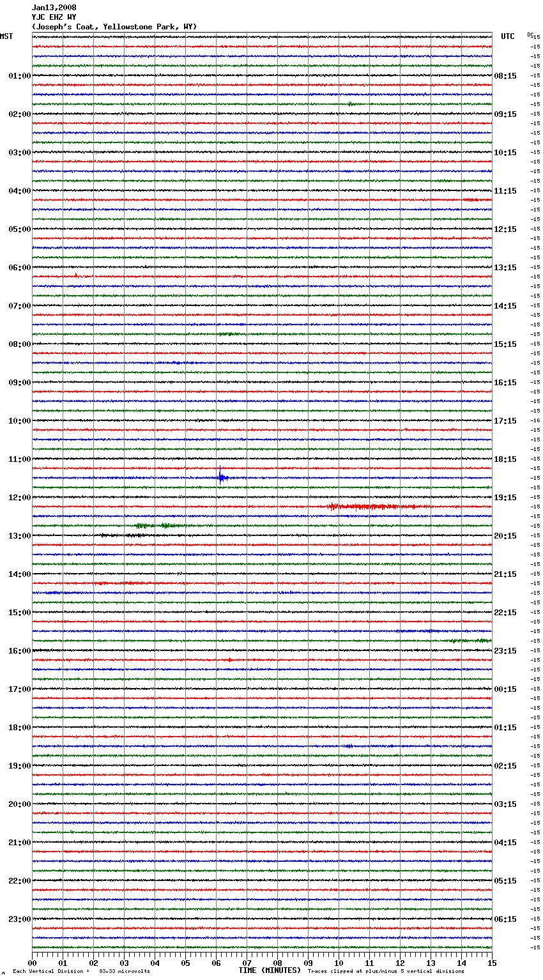Select the '02:00' MST time label

tap(20, 114)
